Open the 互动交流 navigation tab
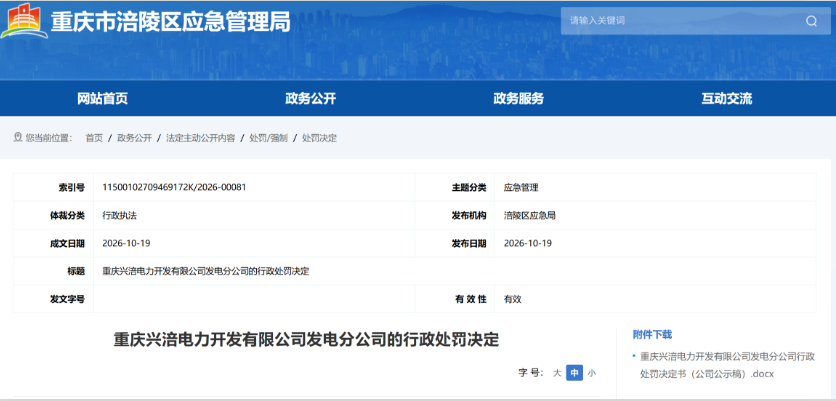 coord(726,98)
